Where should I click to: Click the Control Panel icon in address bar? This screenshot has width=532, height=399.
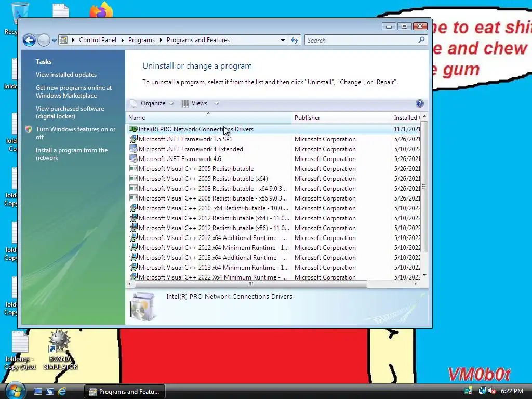(63, 40)
